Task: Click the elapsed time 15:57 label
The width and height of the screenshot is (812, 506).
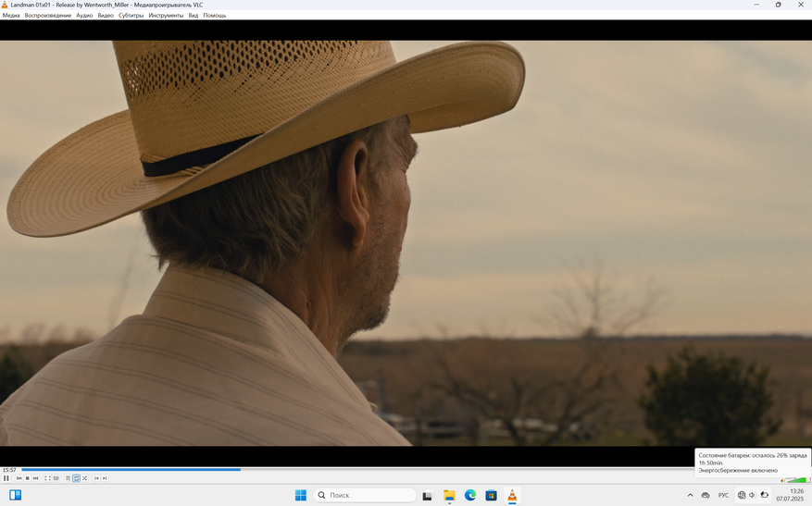Action: pyautogui.click(x=9, y=470)
